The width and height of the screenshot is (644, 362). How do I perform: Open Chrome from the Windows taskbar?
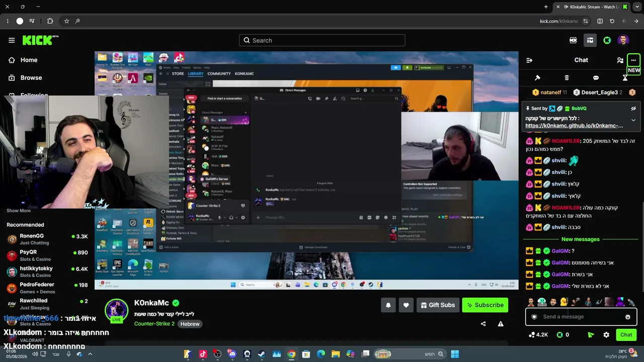291,354
